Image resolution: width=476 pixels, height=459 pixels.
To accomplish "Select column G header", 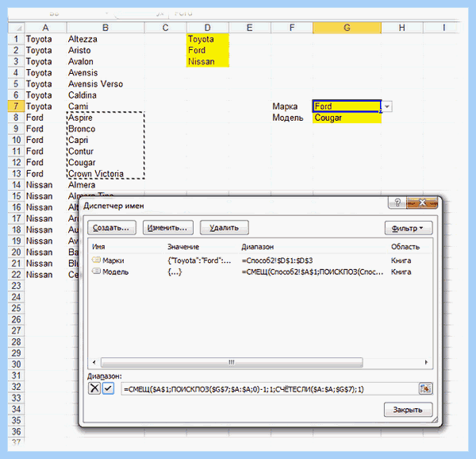I will click(347, 28).
